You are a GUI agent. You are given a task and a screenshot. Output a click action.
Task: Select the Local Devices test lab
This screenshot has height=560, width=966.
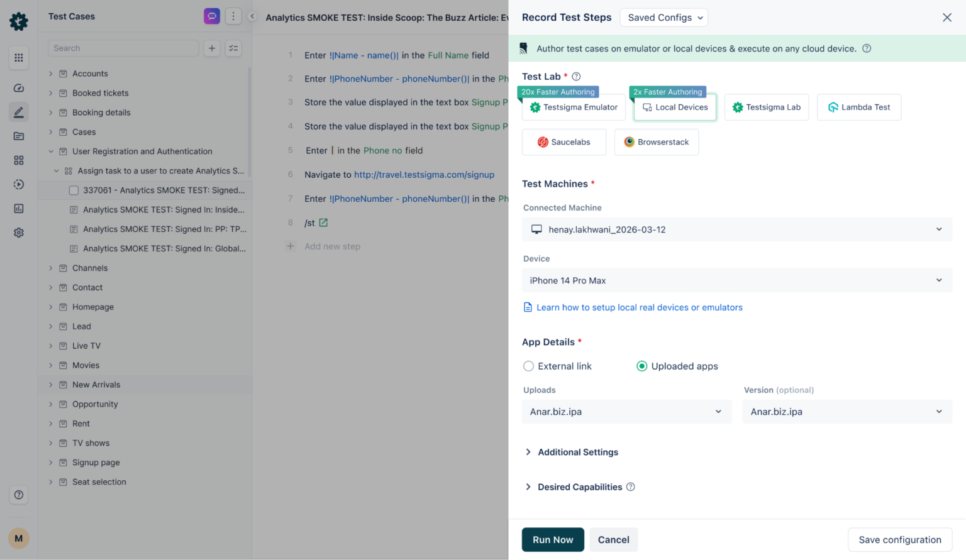click(x=675, y=107)
